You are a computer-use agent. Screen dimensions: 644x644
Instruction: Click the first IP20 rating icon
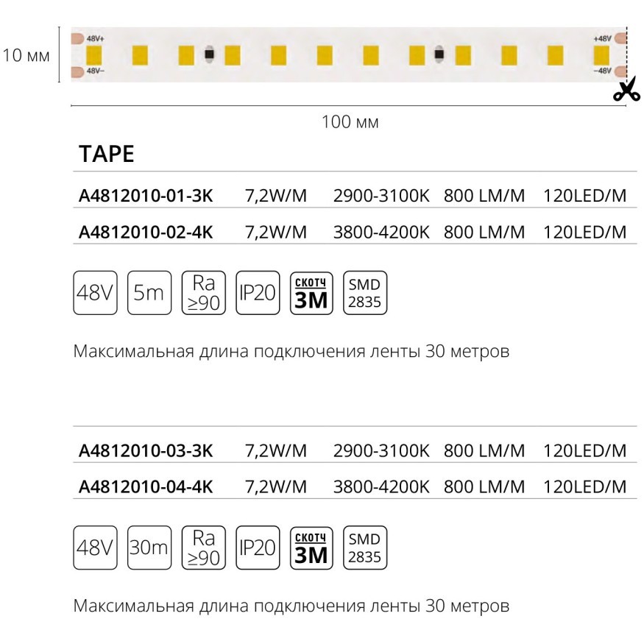pos(257,294)
